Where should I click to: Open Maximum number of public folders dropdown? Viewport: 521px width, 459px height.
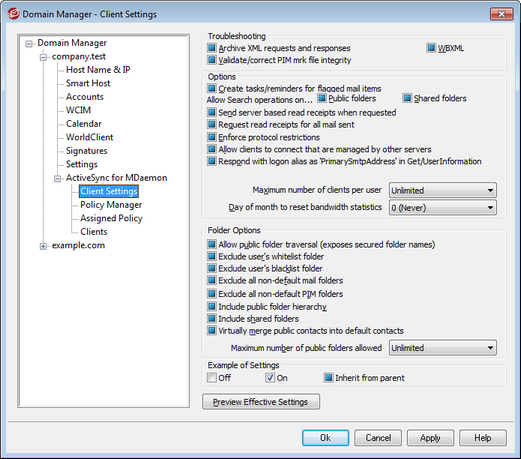[x=443, y=348]
